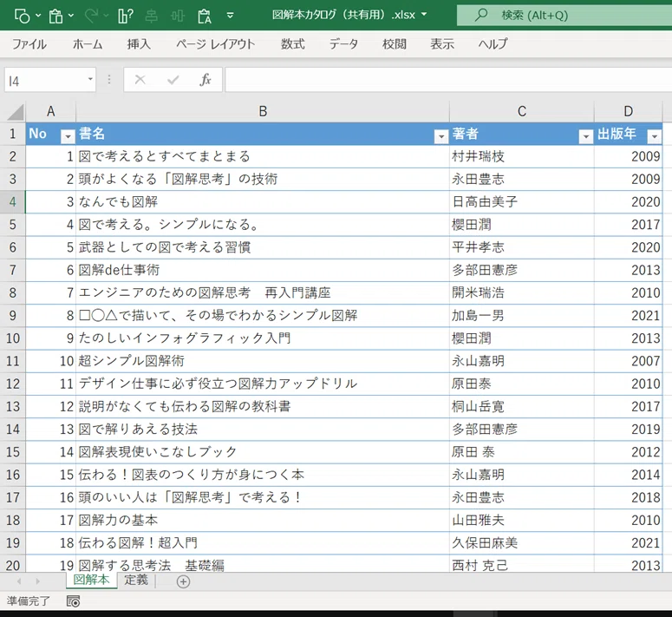Screen dimensions: 672x617
Task: Add a new sheet with the plus icon
Action: tap(183, 581)
